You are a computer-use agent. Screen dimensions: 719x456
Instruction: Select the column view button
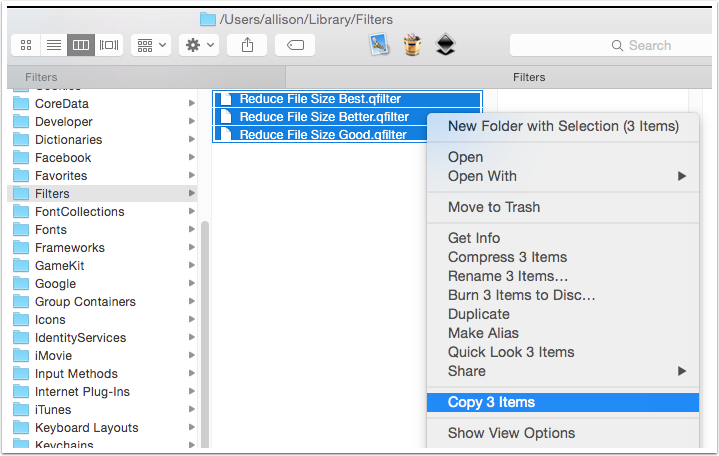tap(81, 45)
